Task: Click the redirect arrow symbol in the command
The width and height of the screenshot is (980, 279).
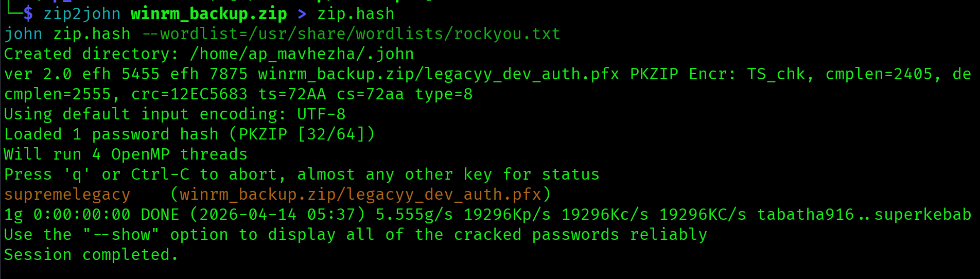Action: [302, 14]
